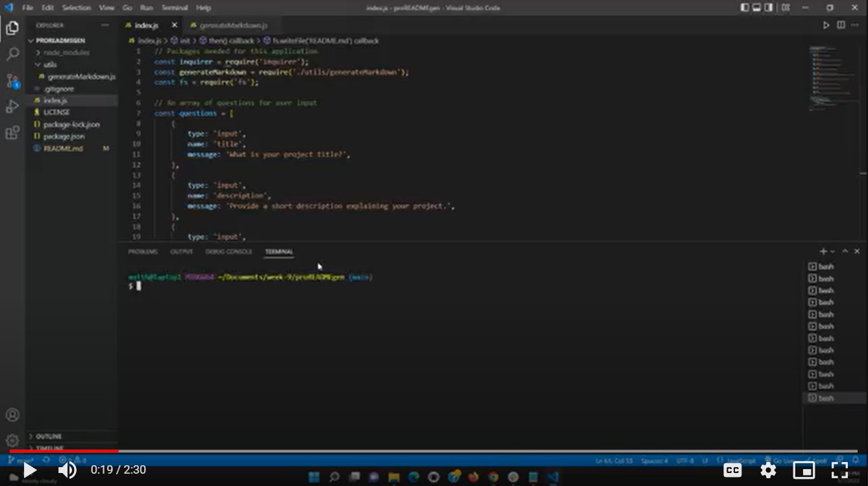Close the index.js editor tab
Image resolution: width=868 pixels, height=486 pixels.
tap(174, 25)
